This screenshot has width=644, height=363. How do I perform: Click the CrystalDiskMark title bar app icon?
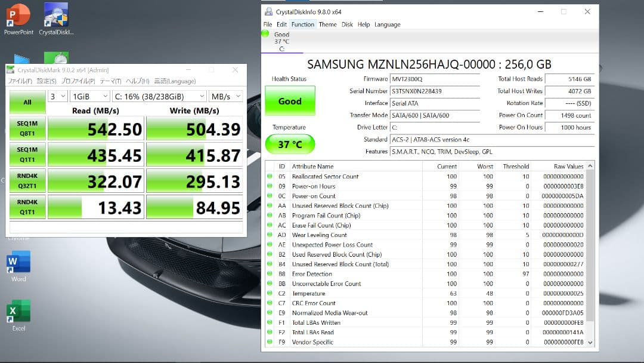12,70
